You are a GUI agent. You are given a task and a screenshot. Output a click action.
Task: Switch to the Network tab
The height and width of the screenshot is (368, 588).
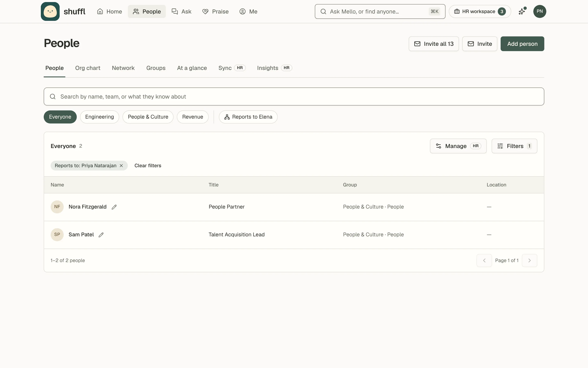pyautogui.click(x=123, y=68)
